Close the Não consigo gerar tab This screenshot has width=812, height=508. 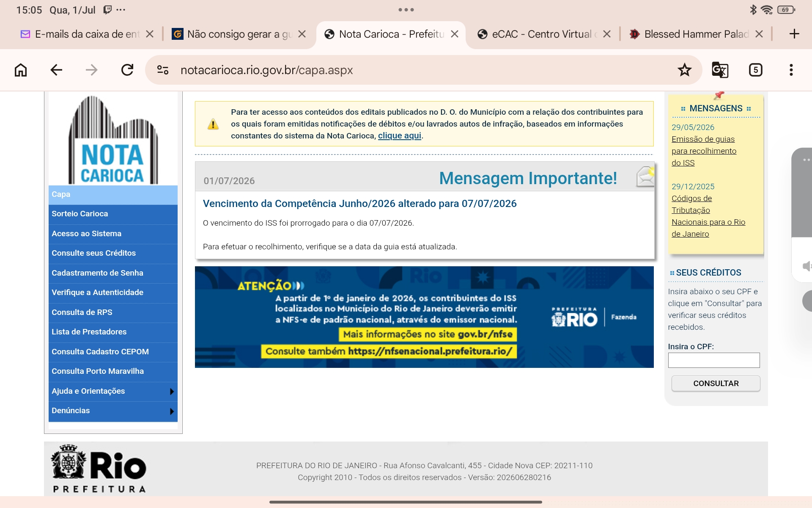302,34
